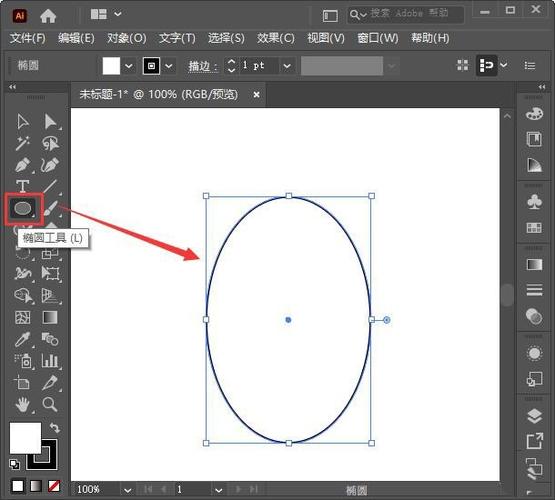Select the Direct Selection tool
This screenshot has height=500, width=555.
tap(51, 121)
